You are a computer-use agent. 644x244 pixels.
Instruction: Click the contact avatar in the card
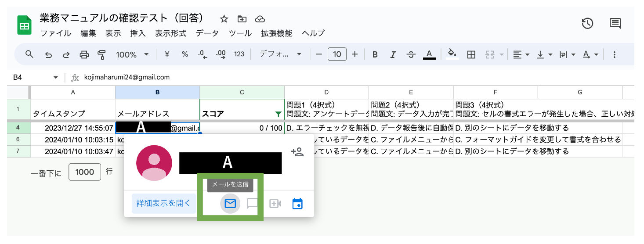(x=155, y=163)
